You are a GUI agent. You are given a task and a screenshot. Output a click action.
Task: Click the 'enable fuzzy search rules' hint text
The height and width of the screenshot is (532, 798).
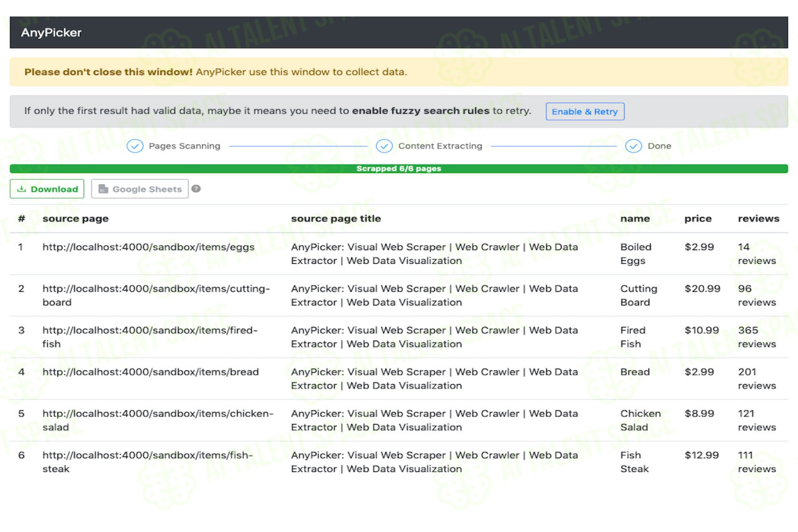(x=421, y=111)
